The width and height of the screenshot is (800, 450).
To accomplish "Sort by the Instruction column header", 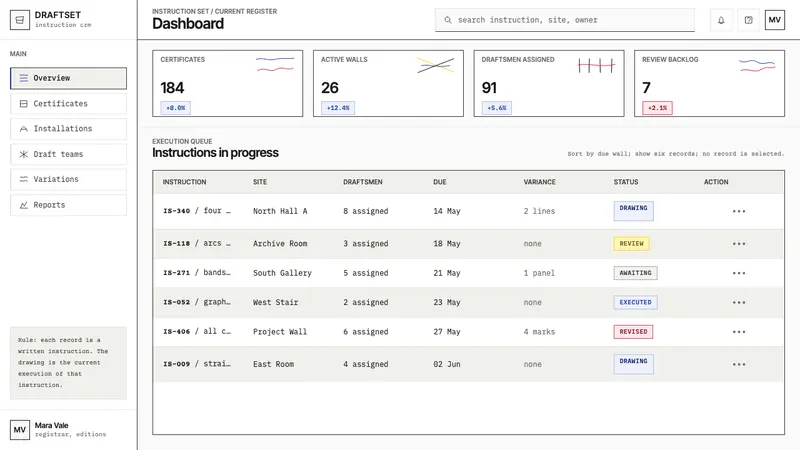I will [184, 182].
